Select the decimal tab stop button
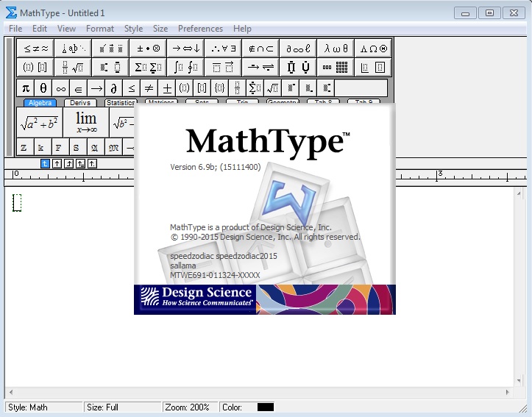 92,164
